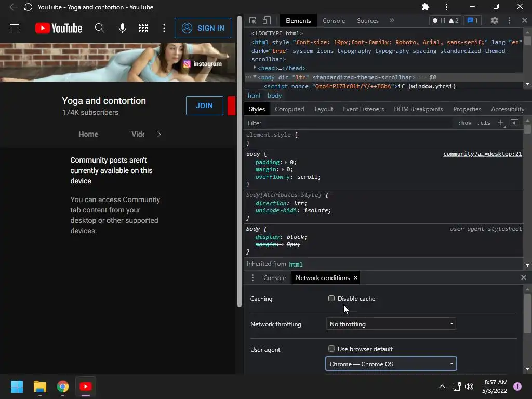Viewport: 532px width, 399px height.
Task: Open the Properties pane tab
Action: click(x=467, y=109)
